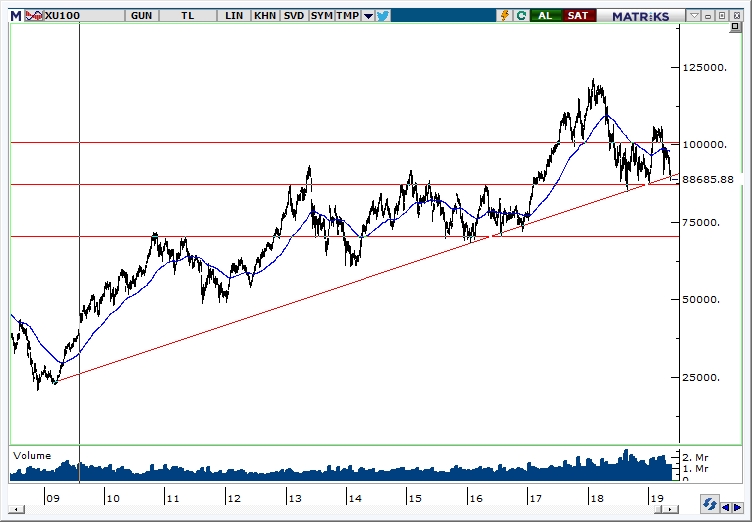
Task: Click the blue sync arrows icon
Action: (x=709, y=505)
